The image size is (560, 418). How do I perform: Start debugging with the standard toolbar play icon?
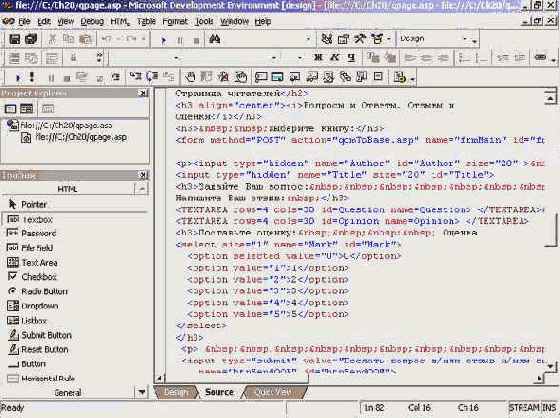pyautogui.click(x=164, y=40)
